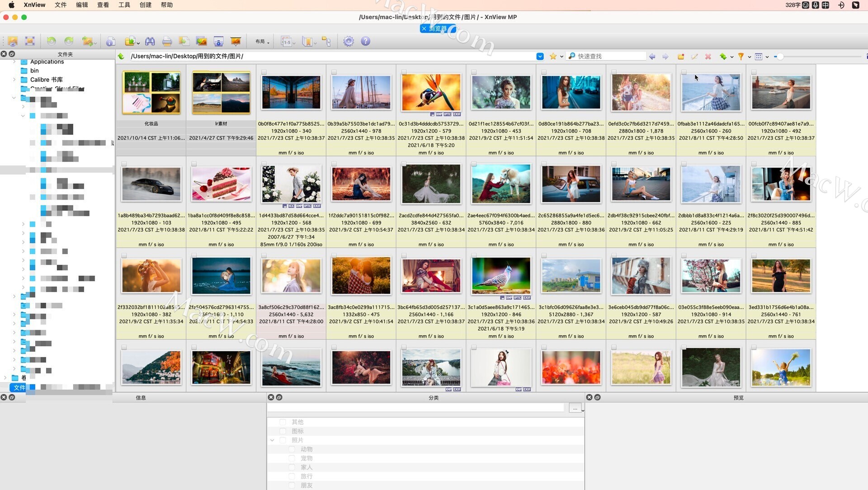The width and height of the screenshot is (868, 490).
Task: Click the batch rename 1-5 icon
Action: pos(286,42)
